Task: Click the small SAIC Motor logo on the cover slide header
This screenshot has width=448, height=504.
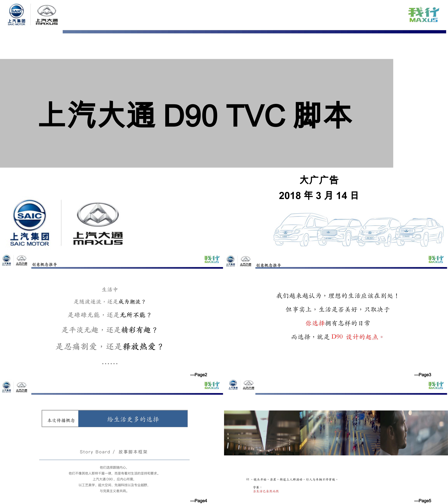Action: [x=17, y=15]
